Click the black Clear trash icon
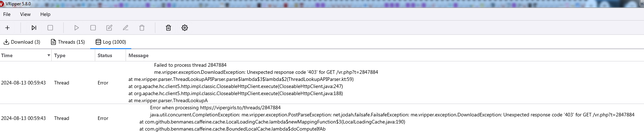644x132 pixels. 168,28
